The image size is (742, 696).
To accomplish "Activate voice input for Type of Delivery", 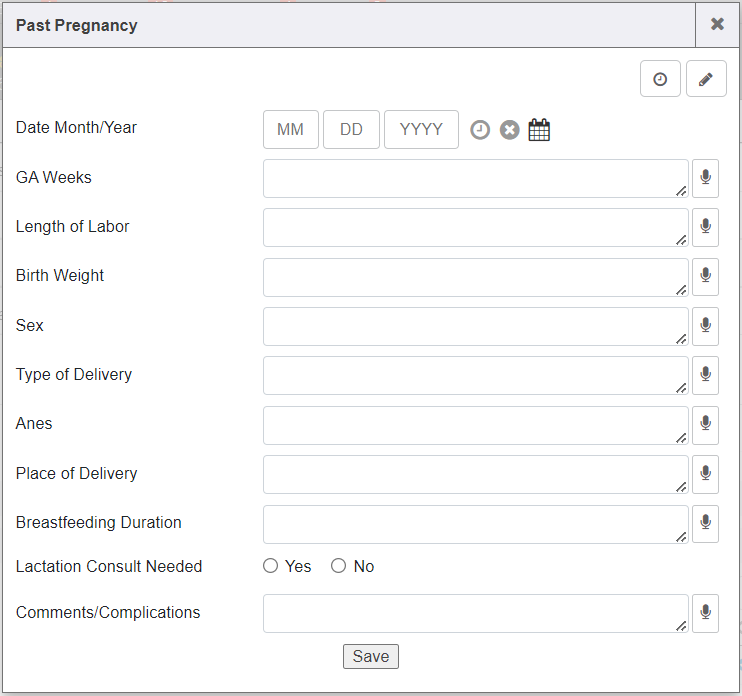I will click(705, 375).
